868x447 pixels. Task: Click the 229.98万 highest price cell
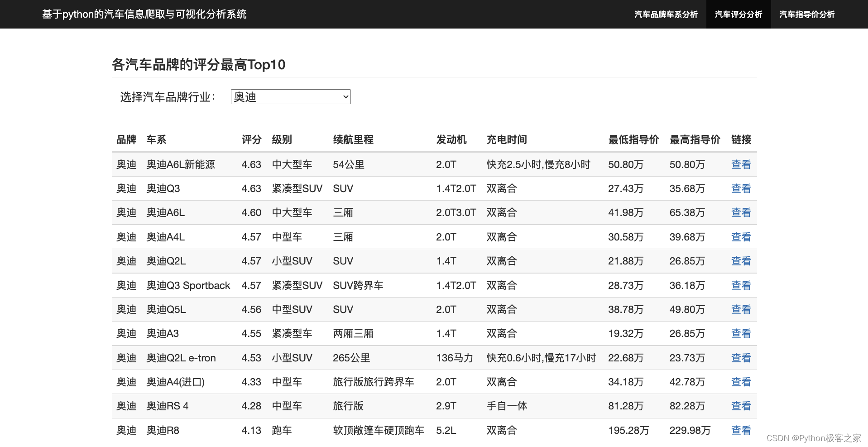(690, 430)
